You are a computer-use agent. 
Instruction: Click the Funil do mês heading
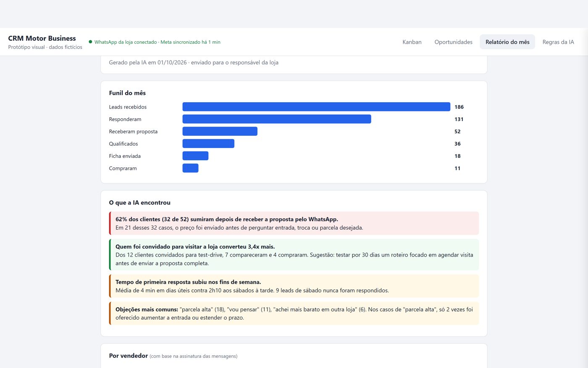click(x=127, y=93)
